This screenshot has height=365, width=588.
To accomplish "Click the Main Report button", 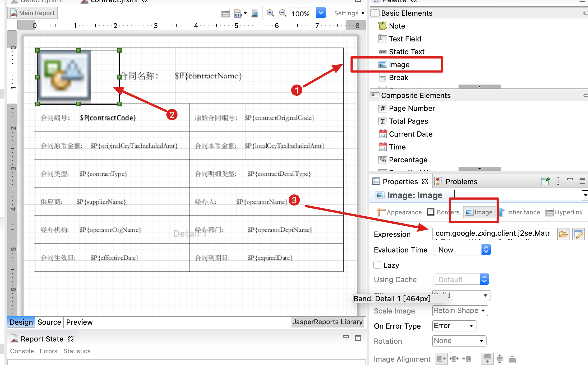I will point(32,13).
